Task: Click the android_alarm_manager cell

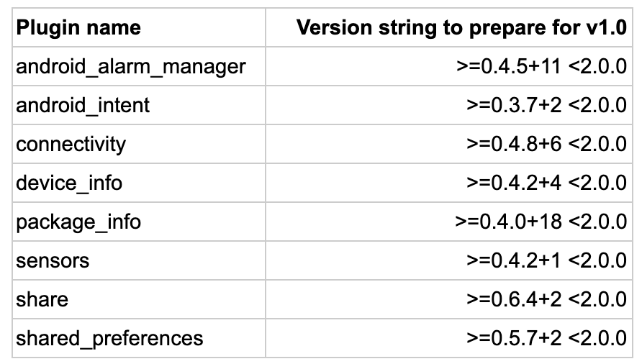Action: (x=139, y=66)
